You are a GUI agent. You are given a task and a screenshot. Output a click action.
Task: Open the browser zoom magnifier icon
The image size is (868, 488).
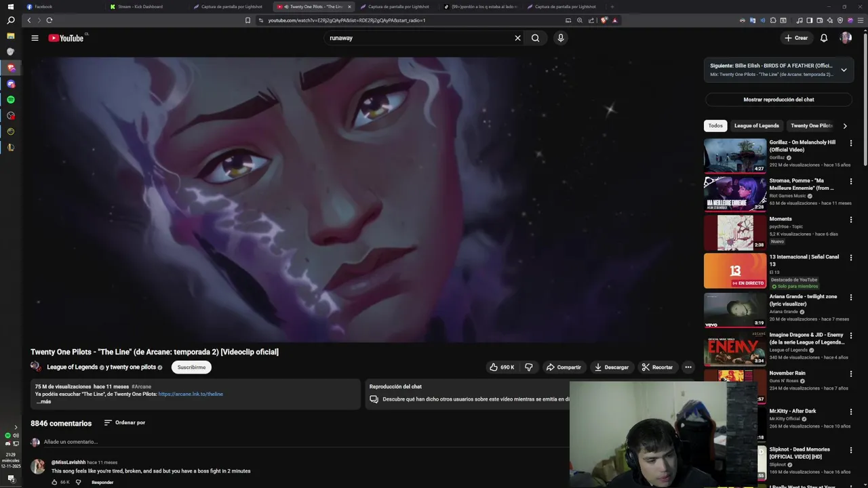tap(580, 20)
